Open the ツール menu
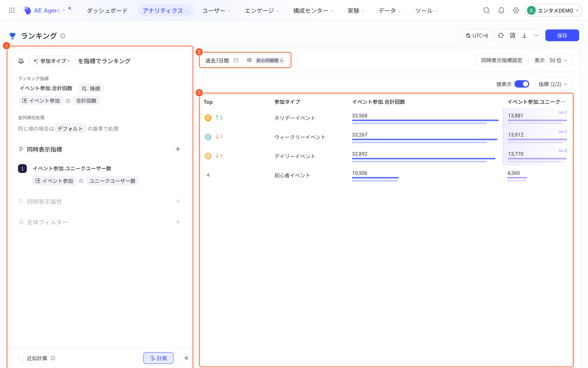The image size is (588, 368). (x=426, y=10)
